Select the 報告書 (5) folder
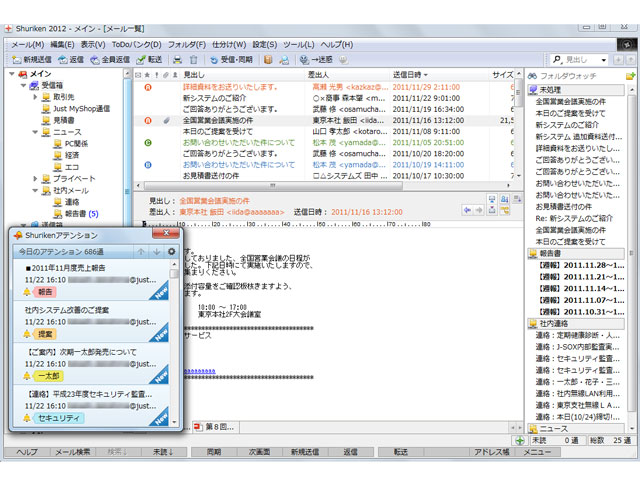The width and height of the screenshot is (640, 480). [76, 213]
